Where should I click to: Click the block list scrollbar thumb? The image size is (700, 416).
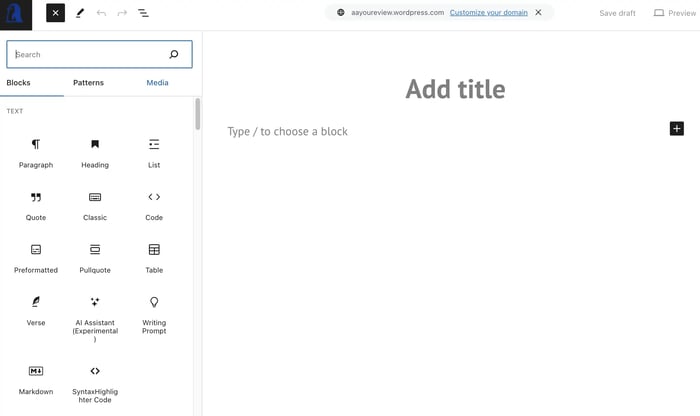pos(198,114)
